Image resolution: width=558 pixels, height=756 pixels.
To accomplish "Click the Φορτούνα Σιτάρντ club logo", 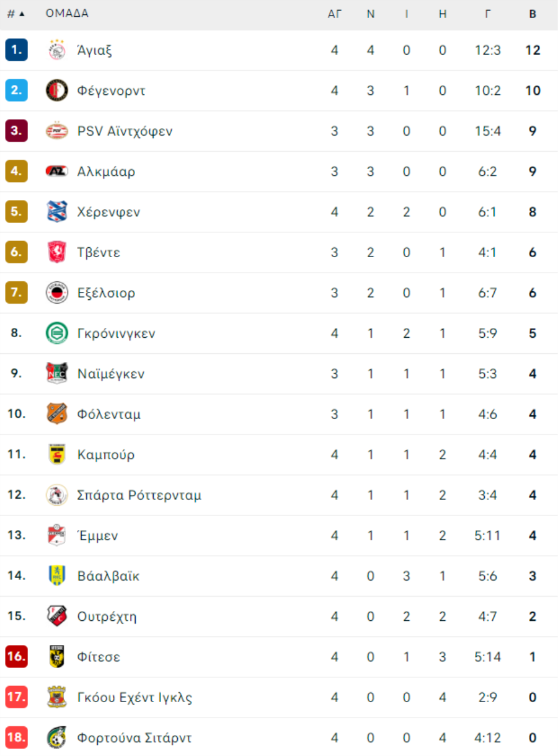I will tap(57, 738).
